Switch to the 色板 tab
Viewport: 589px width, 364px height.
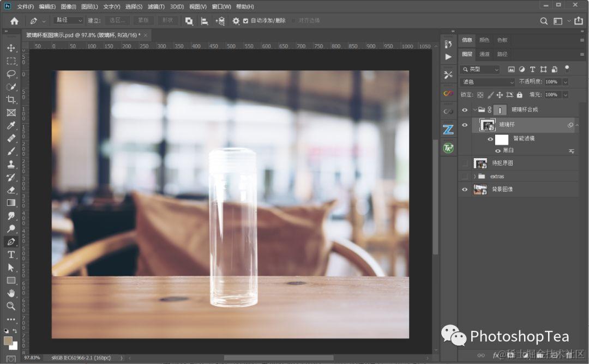coord(502,40)
